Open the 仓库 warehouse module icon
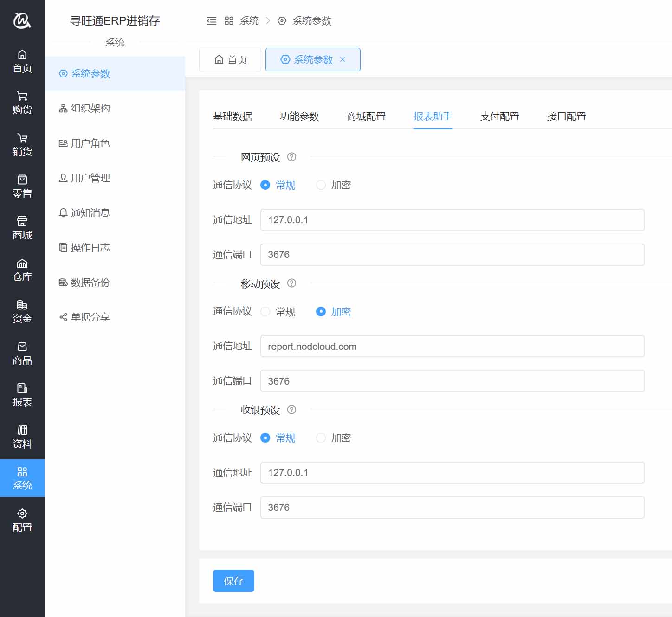 (x=22, y=264)
